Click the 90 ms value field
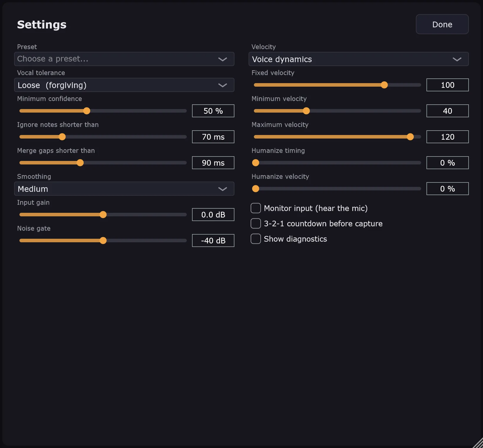Image resolution: width=483 pixels, height=448 pixels. click(x=213, y=163)
